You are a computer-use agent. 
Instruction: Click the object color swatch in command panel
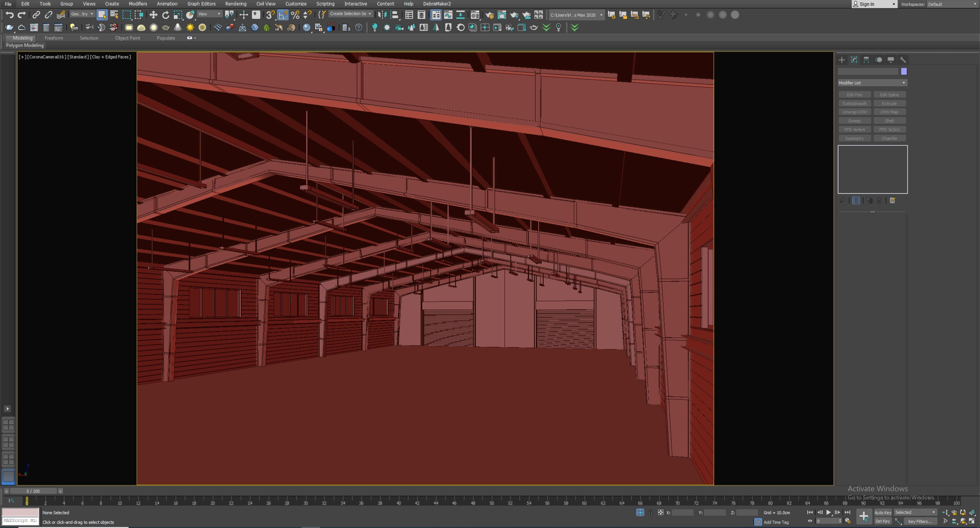[904, 71]
